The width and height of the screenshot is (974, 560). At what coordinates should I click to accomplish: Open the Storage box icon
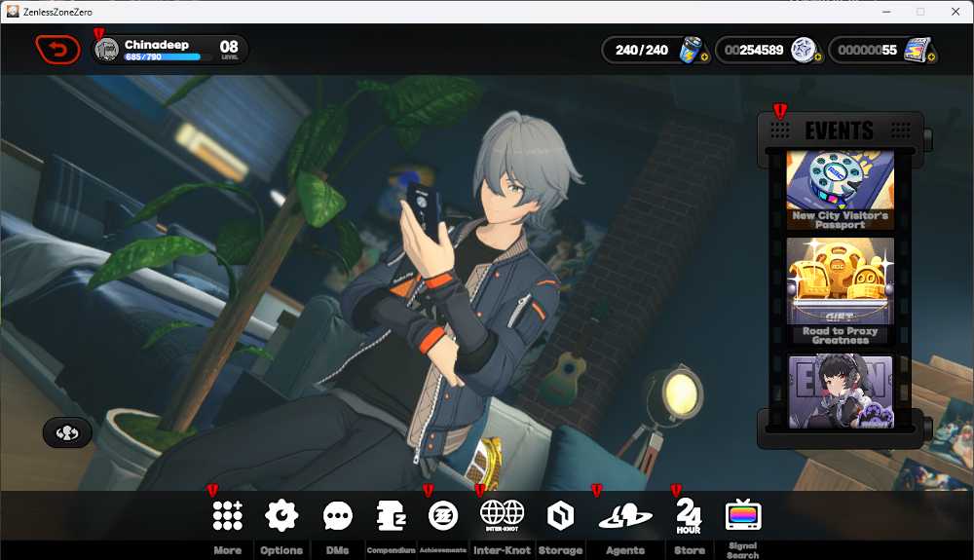pyautogui.click(x=560, y=516)
